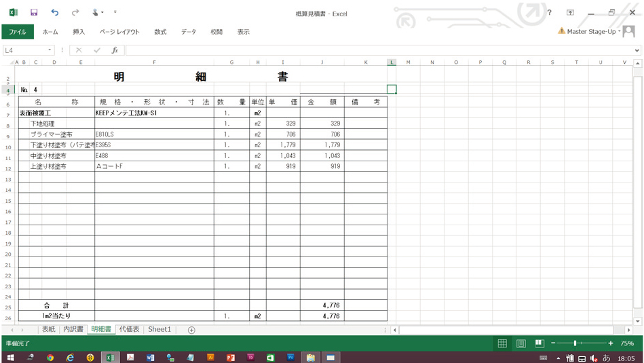
Task: Click the Undo arrow icon
Action: click(x=54, y=12)
